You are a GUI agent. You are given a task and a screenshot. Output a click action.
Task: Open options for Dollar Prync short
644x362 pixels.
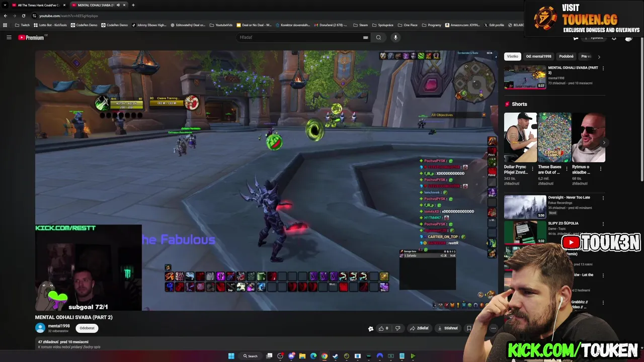click(x=532, y=169)
